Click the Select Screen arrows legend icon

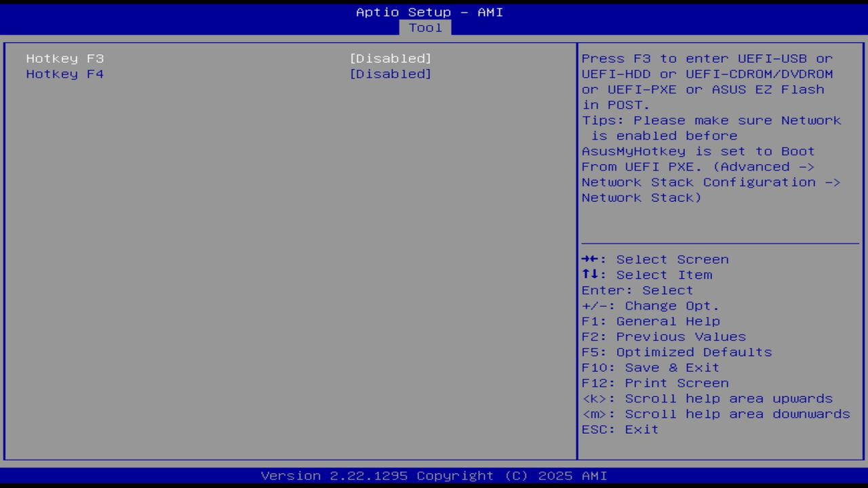click(x=591, y=259)
